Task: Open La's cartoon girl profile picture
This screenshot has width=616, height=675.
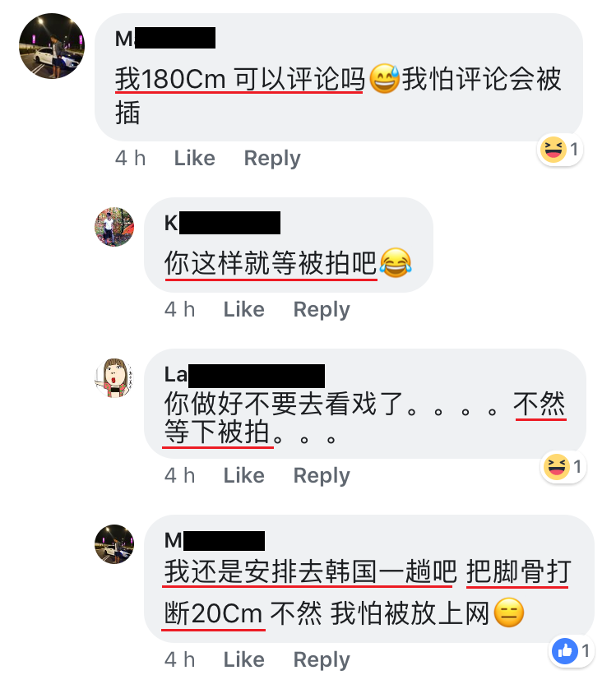Action: tap(114, 377)
